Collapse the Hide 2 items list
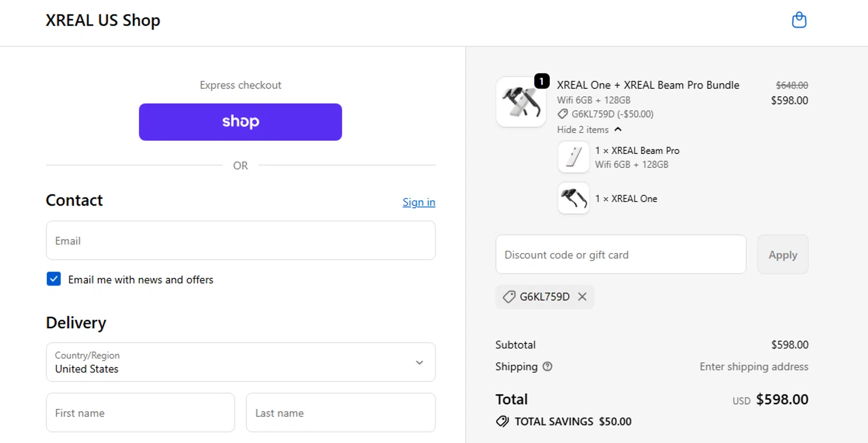868x443 pixels. tap(589, 130)
